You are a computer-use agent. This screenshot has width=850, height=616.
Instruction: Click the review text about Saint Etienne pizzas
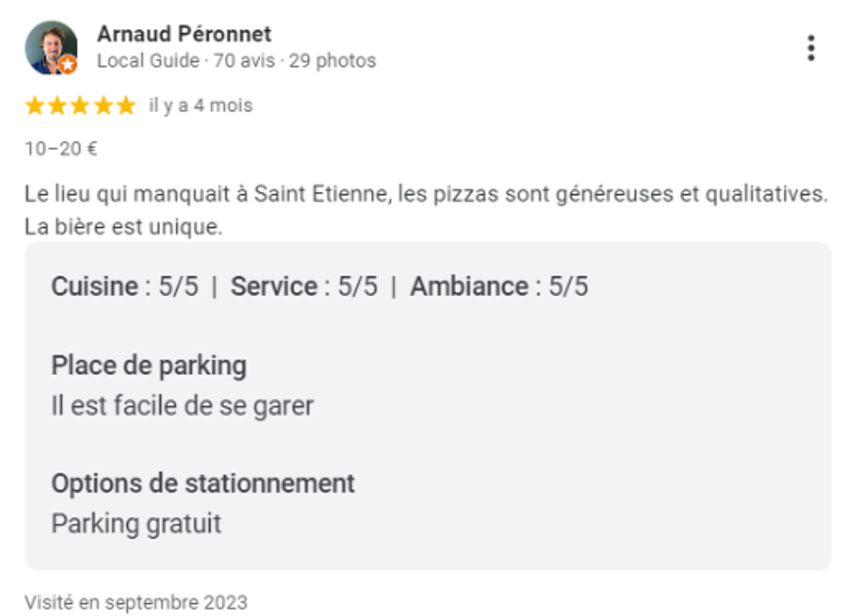[x=425, y=193]
